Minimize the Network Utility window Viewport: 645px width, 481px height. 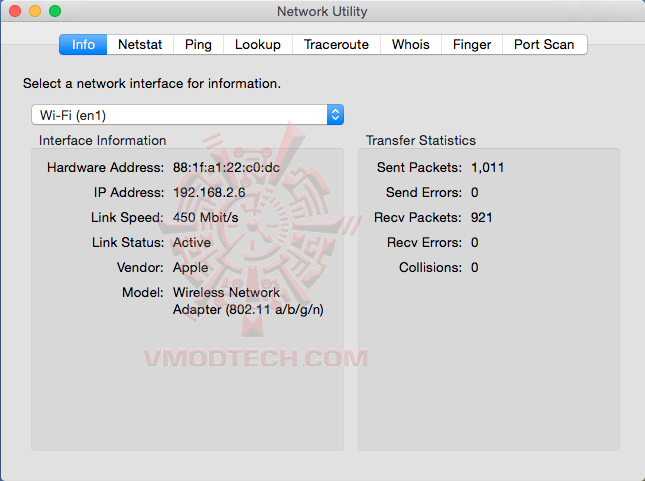pos(34,12)
